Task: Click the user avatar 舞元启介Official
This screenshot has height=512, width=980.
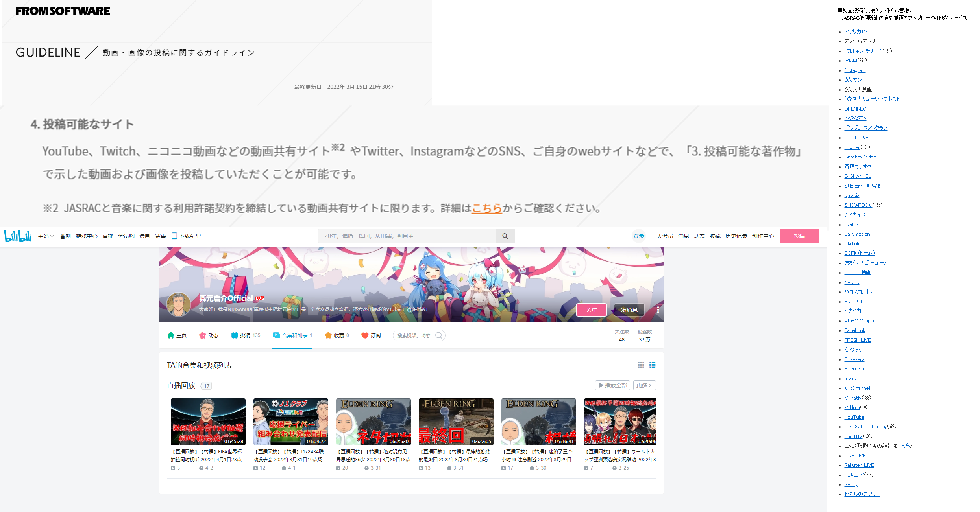Action: tap(179, 304)
